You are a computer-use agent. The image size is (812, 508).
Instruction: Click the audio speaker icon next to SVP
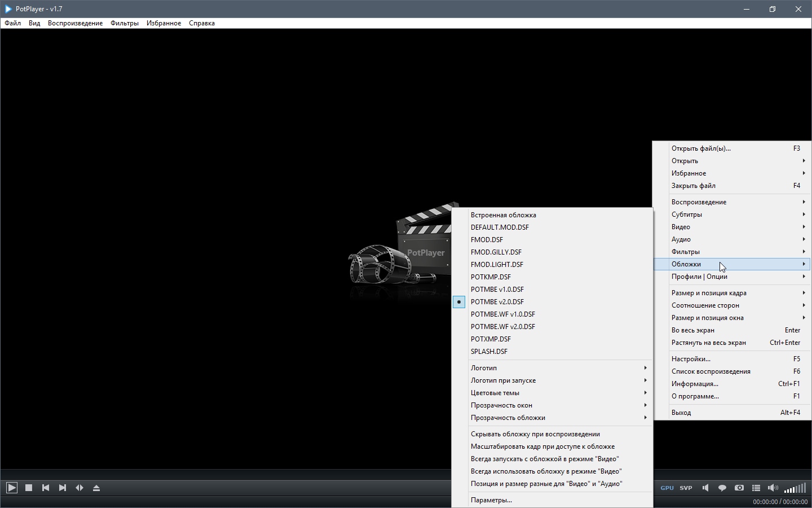[705, 488]
